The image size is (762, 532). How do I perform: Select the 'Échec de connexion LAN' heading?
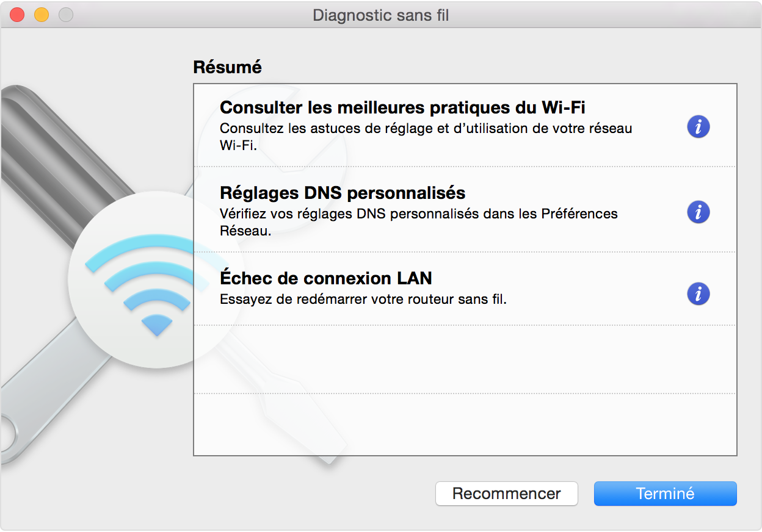pyautogui.click(x=326, y=278)
